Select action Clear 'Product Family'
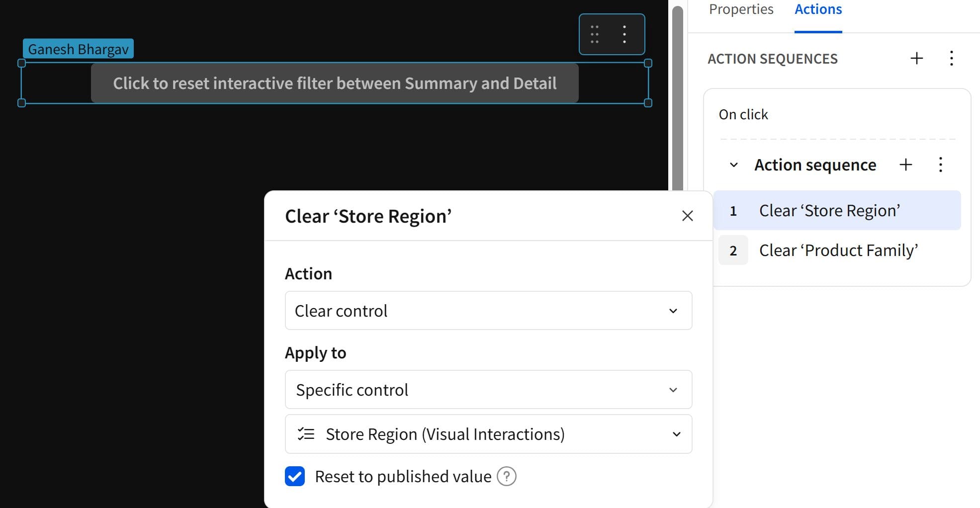The height and width of the screenshot is (508, 980). coord(837,250)
